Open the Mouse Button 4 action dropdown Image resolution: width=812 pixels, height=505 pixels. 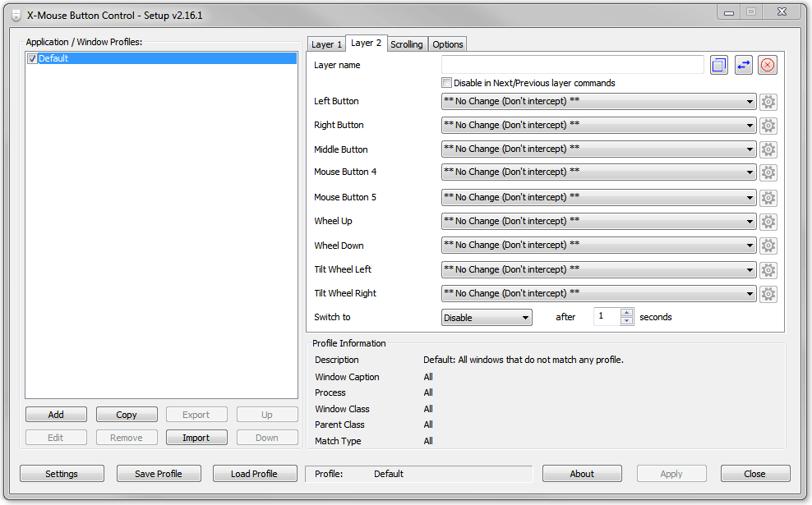click(598, 172)
